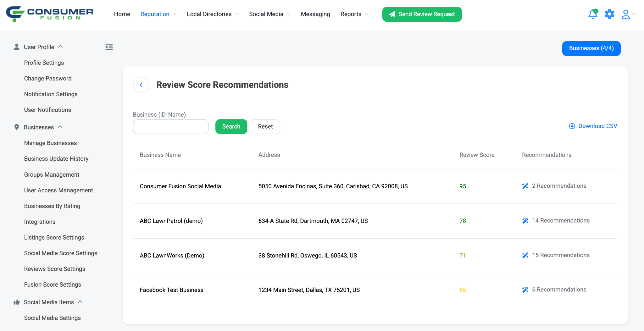Open the notifications bell
This screenshot has width=644, height=331.
click(x=593, y=14)
